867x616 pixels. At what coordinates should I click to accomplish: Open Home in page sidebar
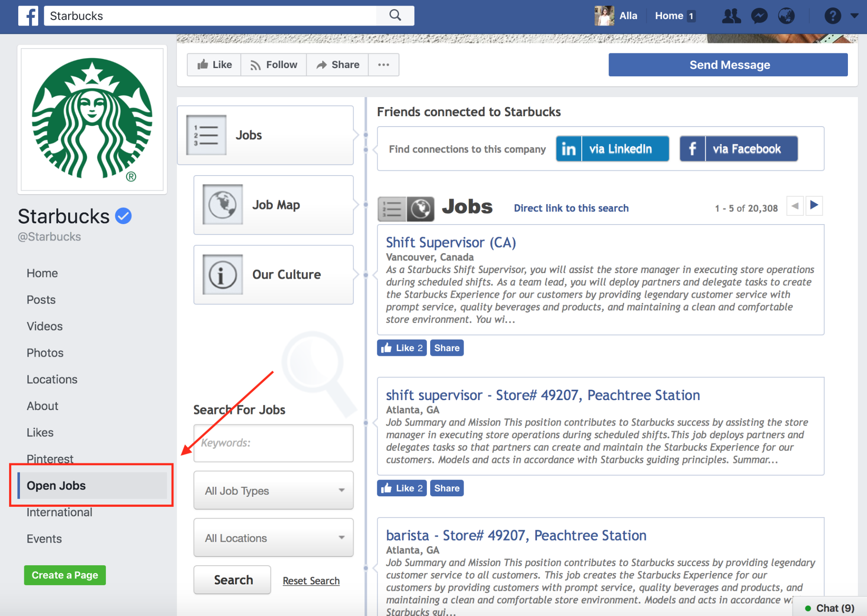point(42,273)
